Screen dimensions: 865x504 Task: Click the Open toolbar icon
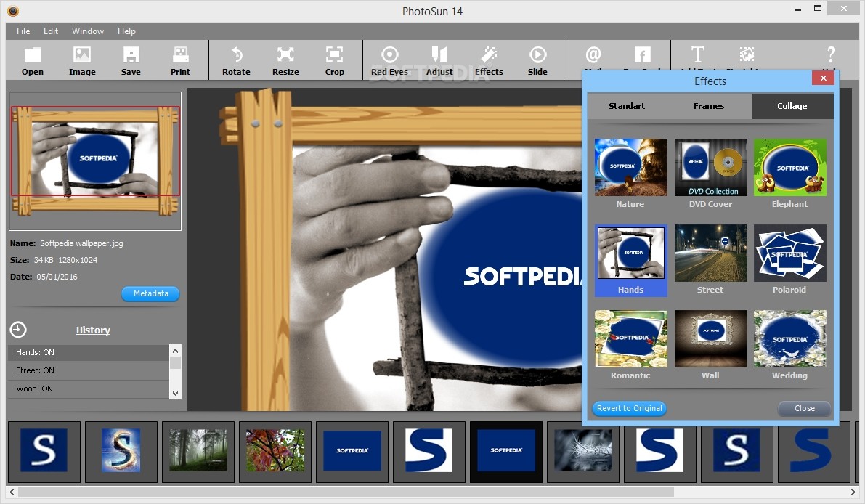(33, 61)
